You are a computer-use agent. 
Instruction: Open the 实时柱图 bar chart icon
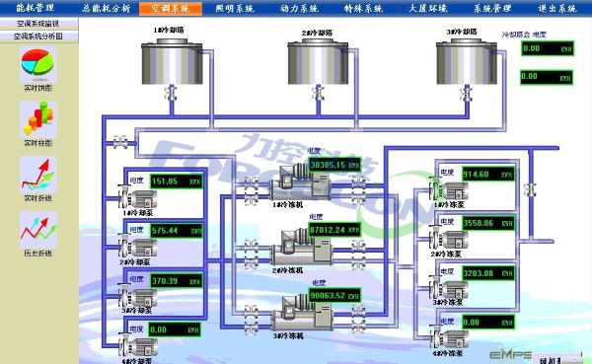click(x=37, y=119)
